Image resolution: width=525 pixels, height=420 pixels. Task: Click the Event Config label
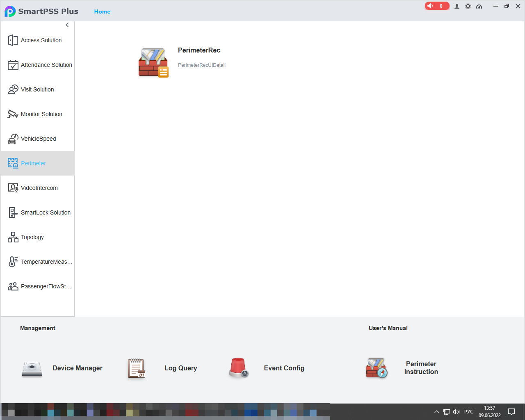(x=284, y=368)
